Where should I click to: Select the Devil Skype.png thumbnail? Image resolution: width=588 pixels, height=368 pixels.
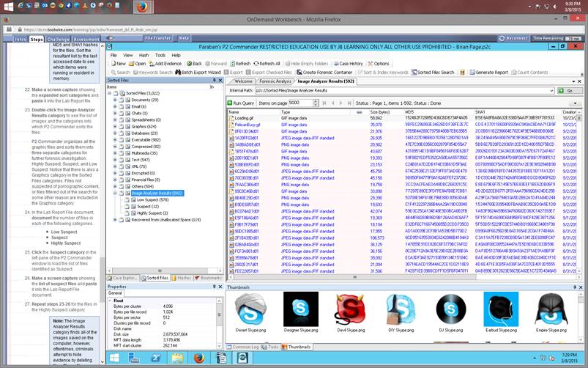click(351, 313)
